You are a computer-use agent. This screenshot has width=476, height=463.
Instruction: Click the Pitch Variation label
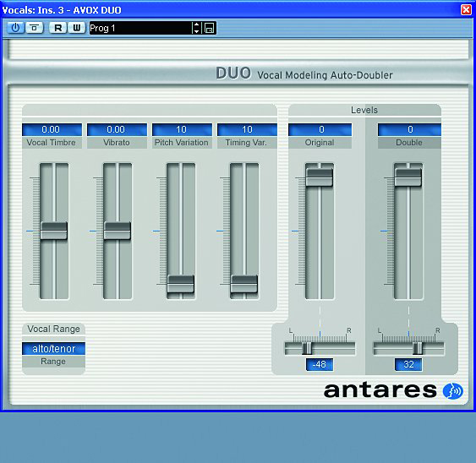(182, 142)
